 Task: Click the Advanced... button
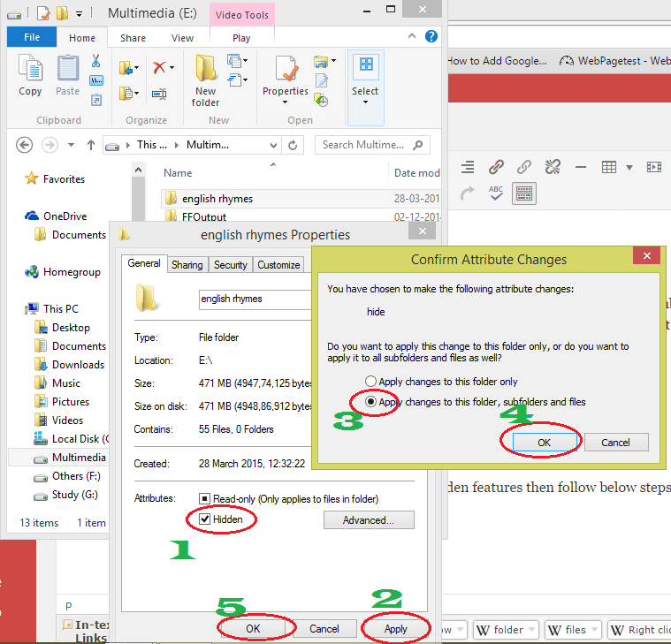pyautogui.click(x=369, y=520)
